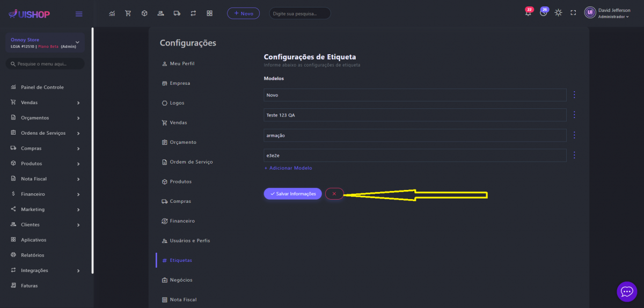
Task: Click the chart icon in top toolbar
Action: point(112,13)
